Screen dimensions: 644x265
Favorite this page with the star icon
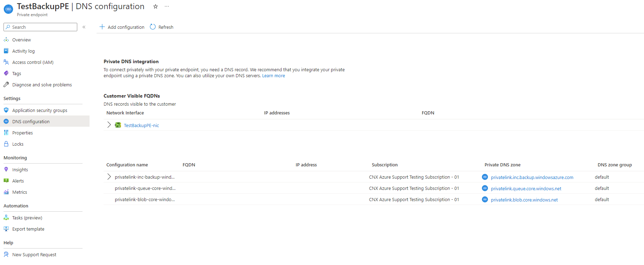click(x=156, y=6)
